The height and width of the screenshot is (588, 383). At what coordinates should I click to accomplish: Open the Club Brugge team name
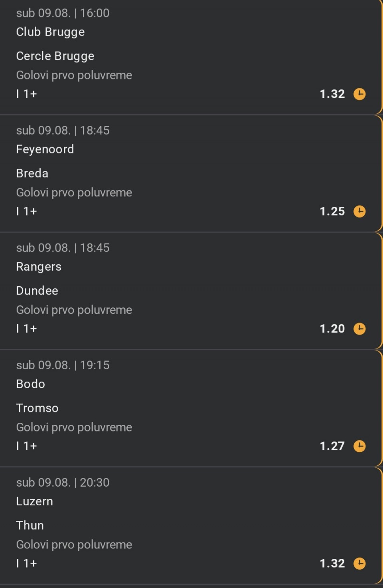(x=50, y=32)
